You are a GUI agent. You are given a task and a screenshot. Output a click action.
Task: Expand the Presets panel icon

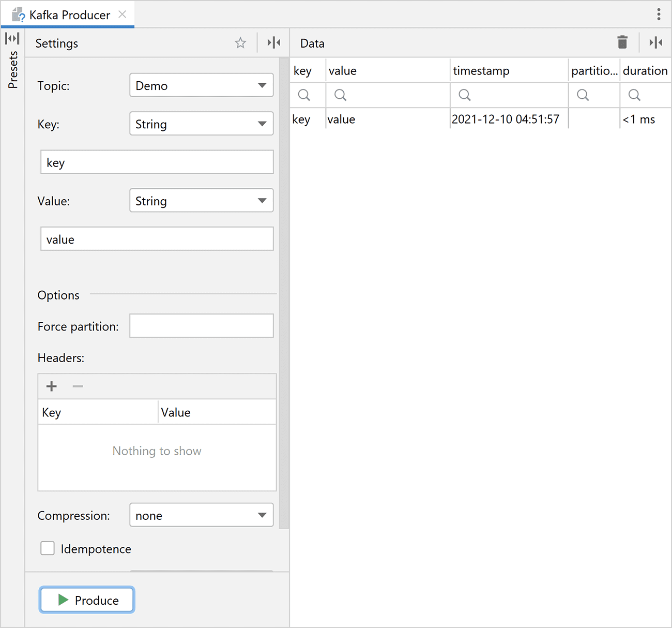pos(12,38)
